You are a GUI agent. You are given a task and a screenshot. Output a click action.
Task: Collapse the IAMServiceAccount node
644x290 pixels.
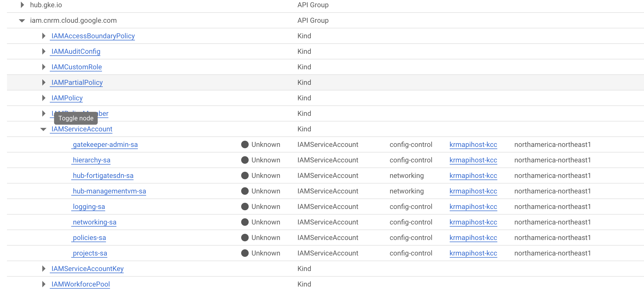43,129
